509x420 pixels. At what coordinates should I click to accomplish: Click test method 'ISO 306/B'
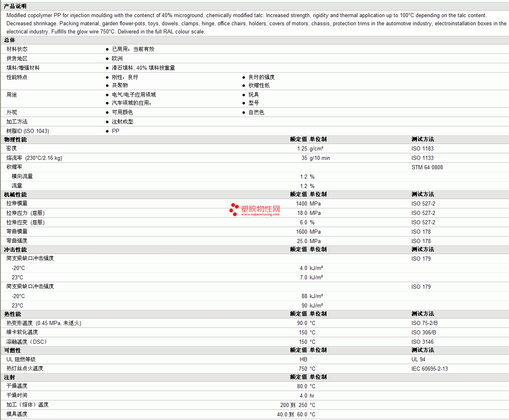pyautogui.click(x=424, y=333)
